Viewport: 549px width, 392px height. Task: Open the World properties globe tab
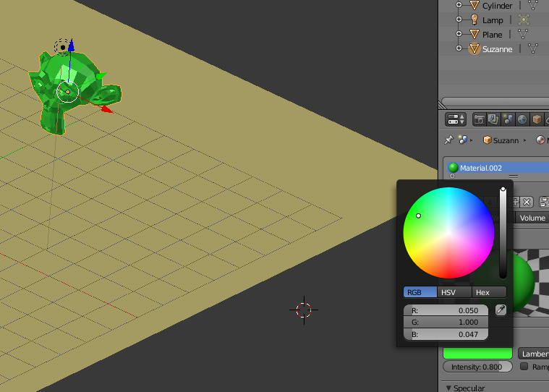(x=522, y=119)
